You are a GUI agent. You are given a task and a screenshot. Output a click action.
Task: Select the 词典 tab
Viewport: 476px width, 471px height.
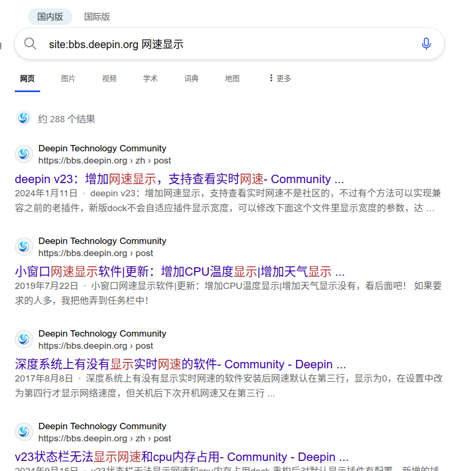click(191, 79)
